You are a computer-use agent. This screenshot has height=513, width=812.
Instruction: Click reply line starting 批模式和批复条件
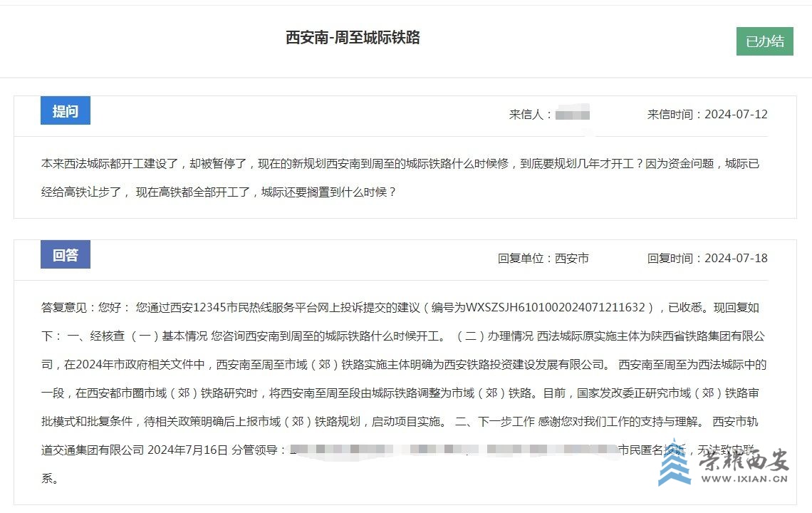coord(400,422)
